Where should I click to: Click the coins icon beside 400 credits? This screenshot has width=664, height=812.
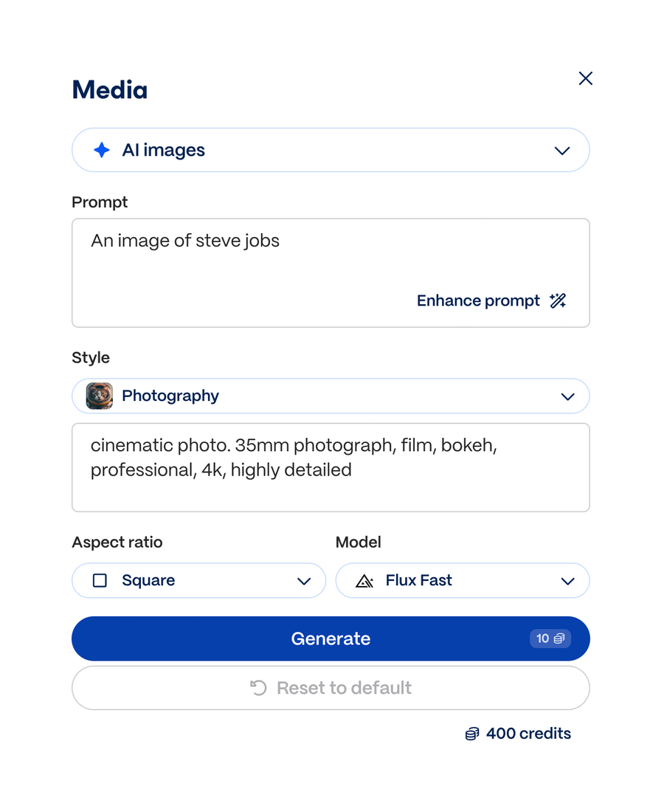(x=472, y=733)
